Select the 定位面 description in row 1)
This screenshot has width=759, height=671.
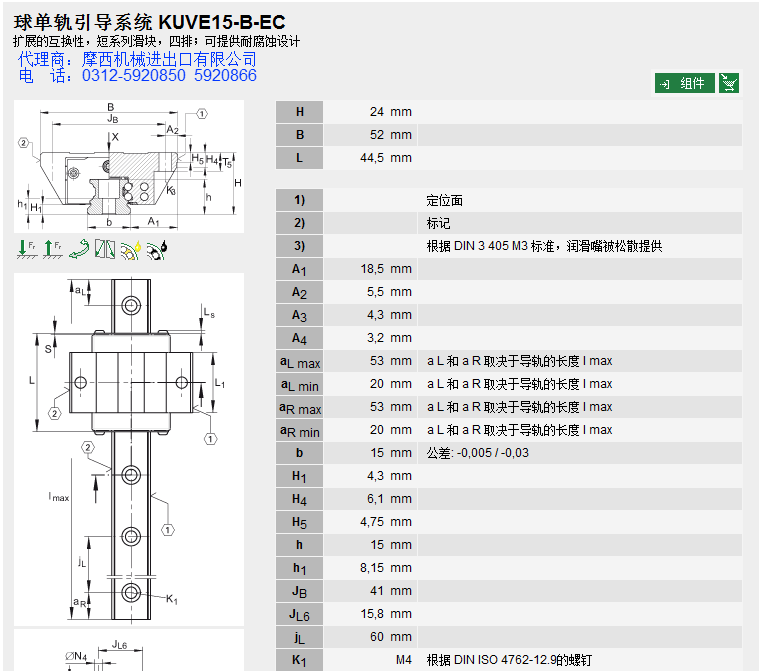(x=445, y=200)
